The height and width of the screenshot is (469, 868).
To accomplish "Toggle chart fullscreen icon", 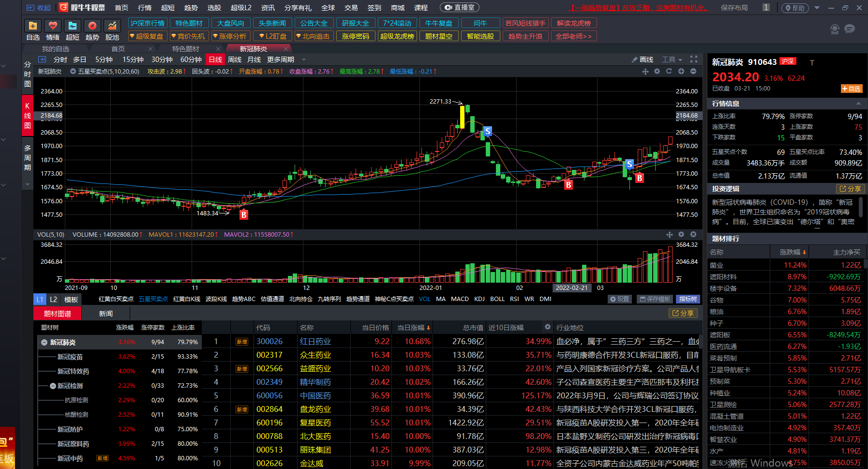I will (694, 59).
